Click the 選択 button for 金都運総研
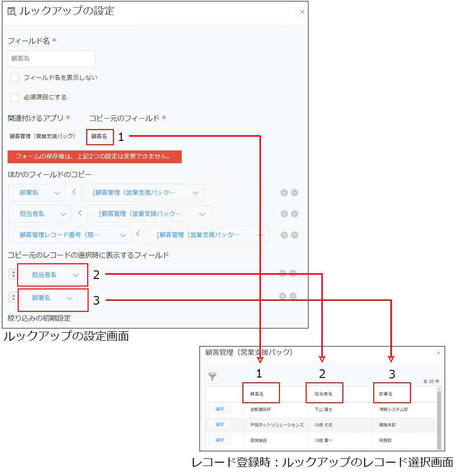Image resolution: width=457 pixels, height=476 pixels. coord(220,408)
